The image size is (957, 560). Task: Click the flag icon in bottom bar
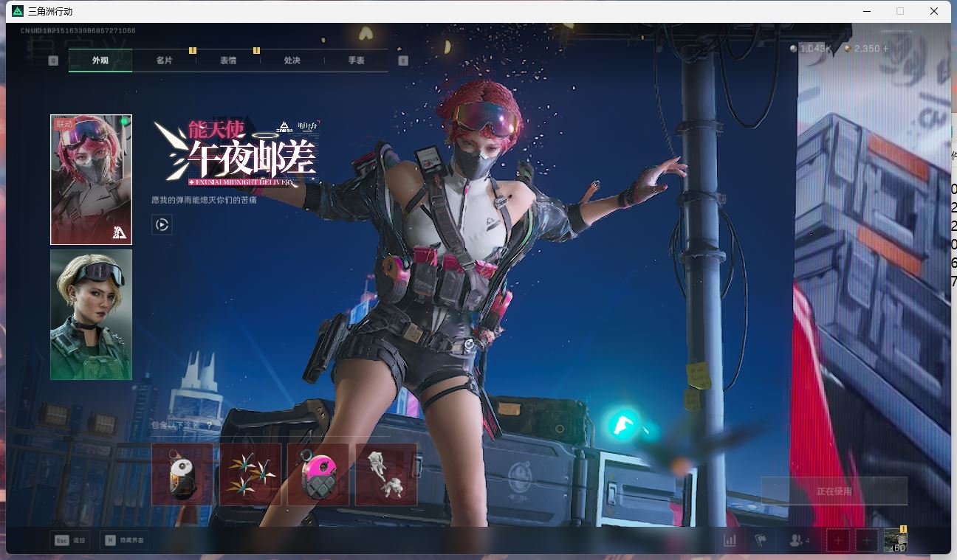click(761, 540)
